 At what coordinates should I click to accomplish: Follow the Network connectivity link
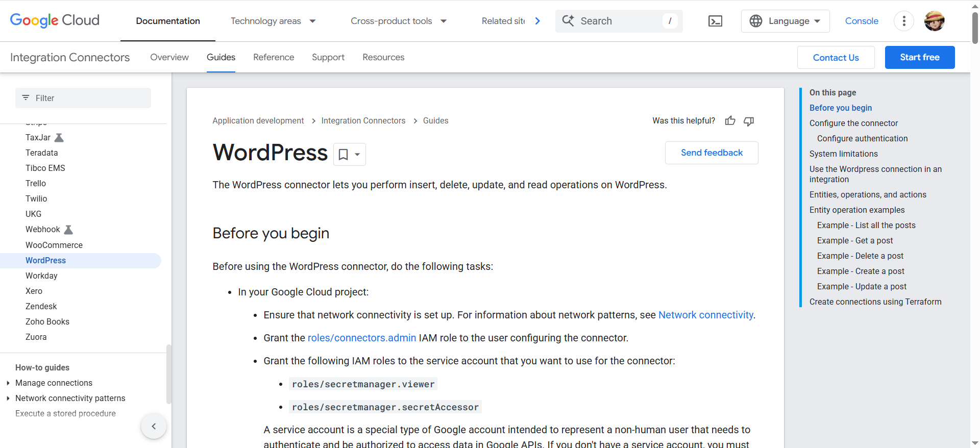point(706,315)
